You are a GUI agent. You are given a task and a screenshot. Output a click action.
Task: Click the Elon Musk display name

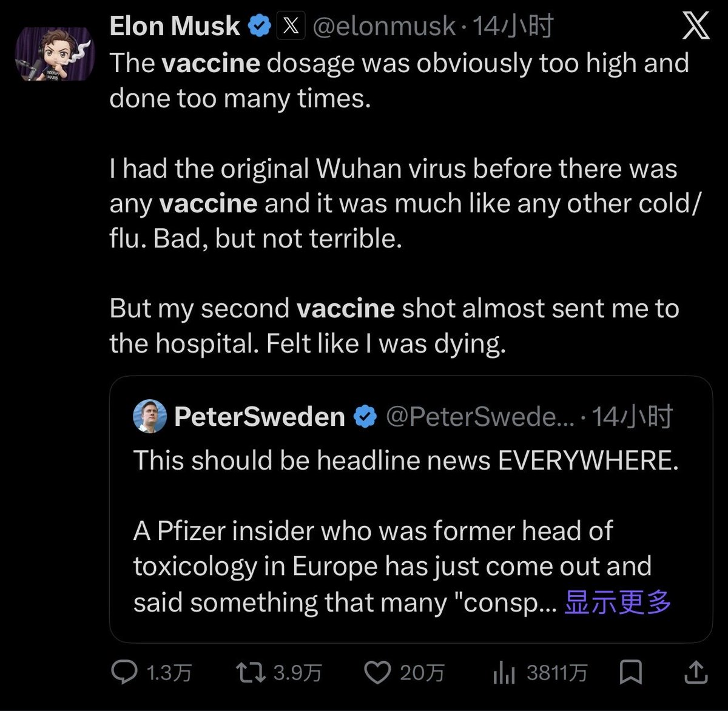175,26
